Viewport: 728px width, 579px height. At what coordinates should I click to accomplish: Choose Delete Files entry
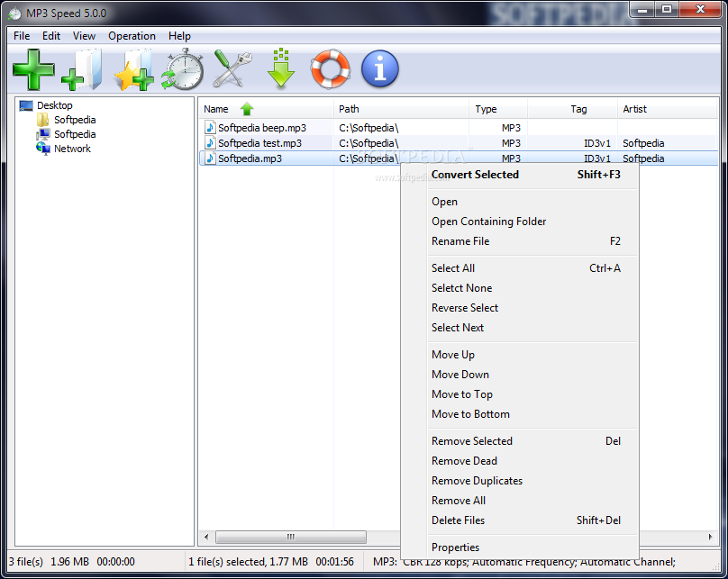click(x=520, y=520)
